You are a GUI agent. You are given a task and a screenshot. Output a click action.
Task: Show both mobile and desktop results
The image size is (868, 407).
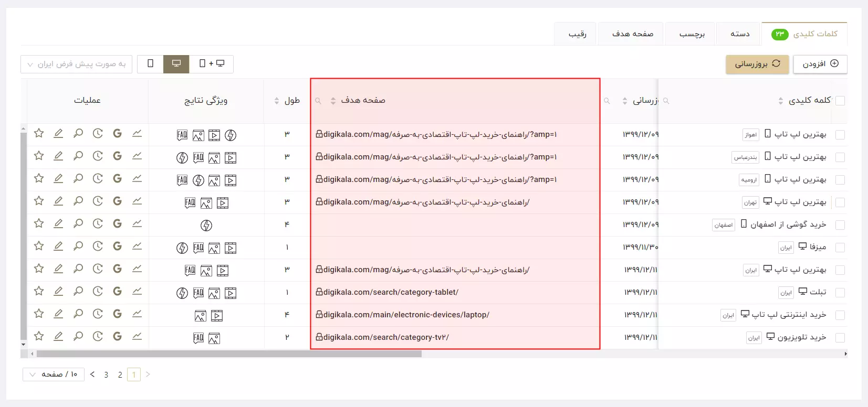click(x=212, y=64)
